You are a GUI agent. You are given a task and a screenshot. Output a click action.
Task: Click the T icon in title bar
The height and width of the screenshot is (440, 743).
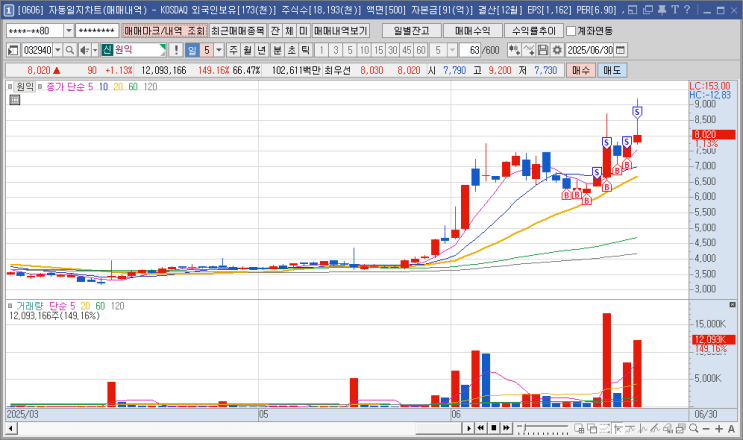675,9
